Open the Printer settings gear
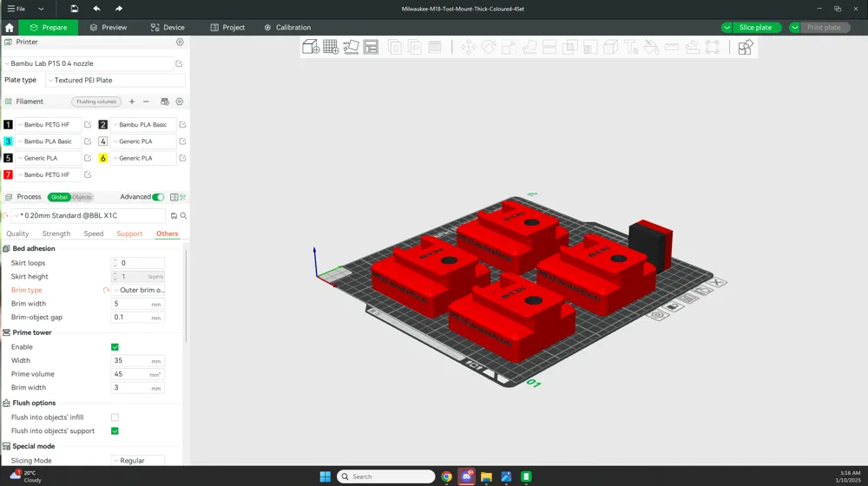This screenshot has width=868, height=486. click(x=180, y=42)
